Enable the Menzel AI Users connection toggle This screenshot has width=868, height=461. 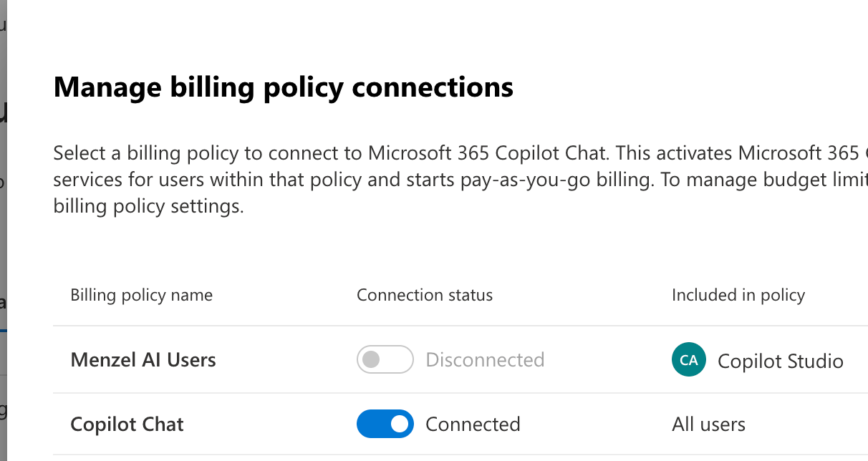(x=385, y=359)
